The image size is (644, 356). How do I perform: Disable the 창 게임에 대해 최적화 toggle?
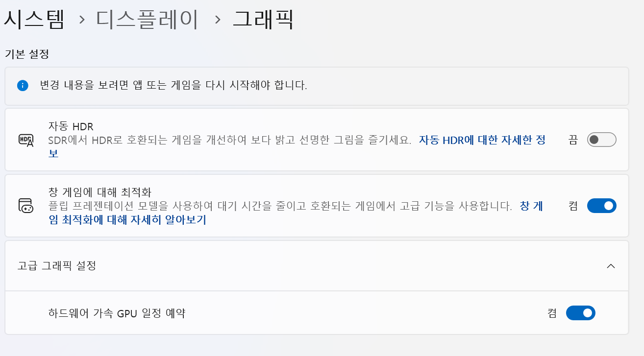(601, 206)
